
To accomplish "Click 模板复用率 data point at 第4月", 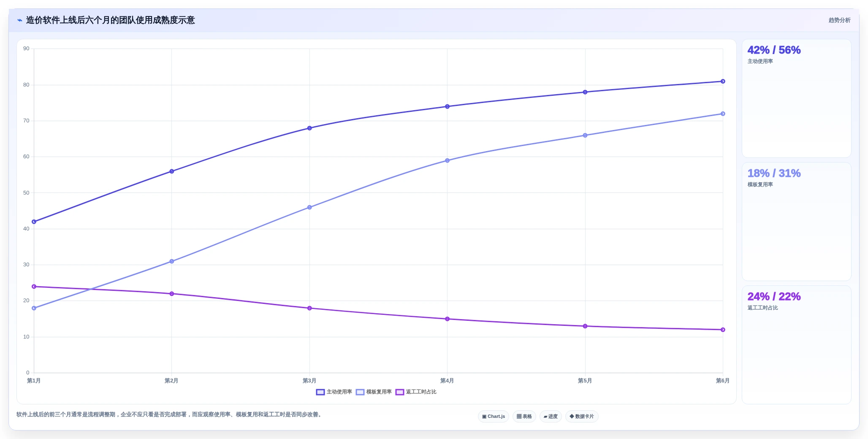I will coord(448,160).
